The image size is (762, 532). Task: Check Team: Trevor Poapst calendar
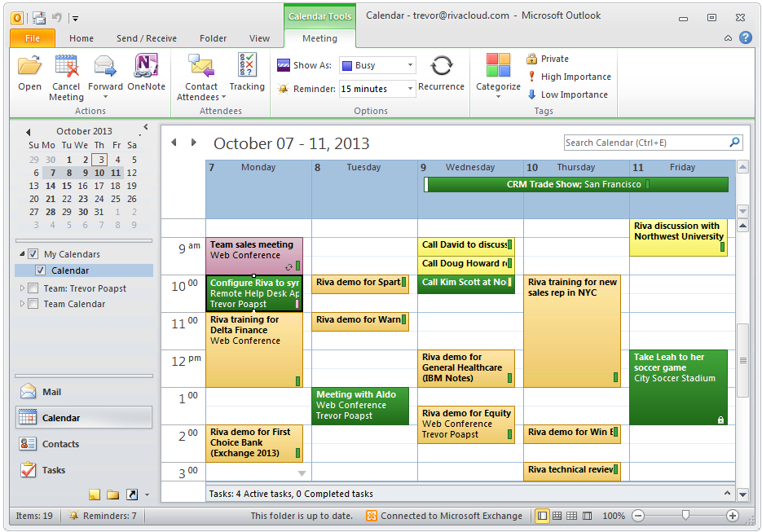tap(33, 288)
